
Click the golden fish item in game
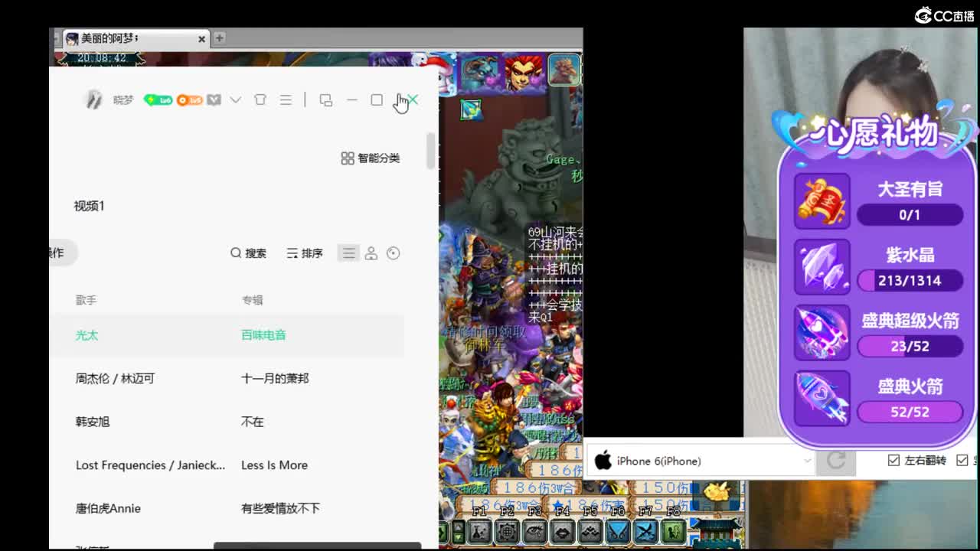(x=717, y=492)
